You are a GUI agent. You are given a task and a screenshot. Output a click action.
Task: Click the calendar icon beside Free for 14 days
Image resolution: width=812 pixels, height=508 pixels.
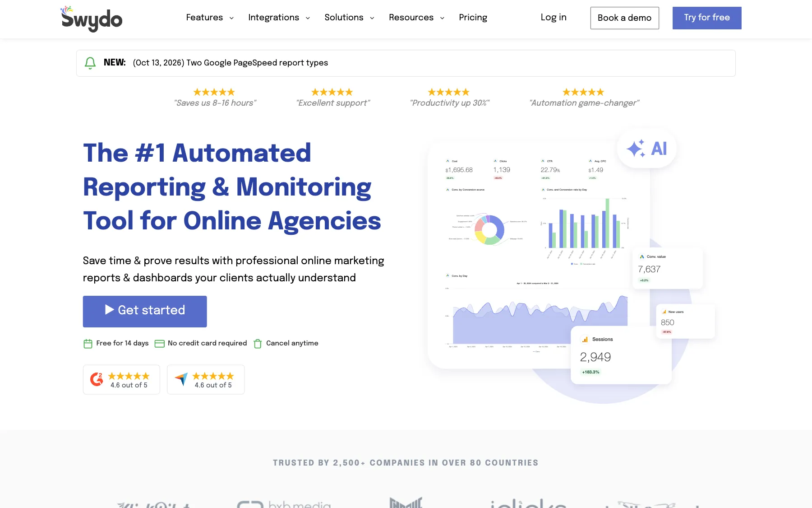click(88, 344)
